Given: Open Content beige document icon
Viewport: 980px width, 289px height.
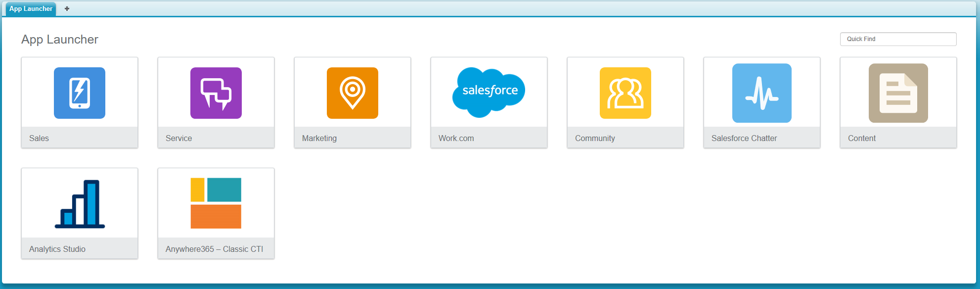Looking at the screenshot, I should coord(898,93).
